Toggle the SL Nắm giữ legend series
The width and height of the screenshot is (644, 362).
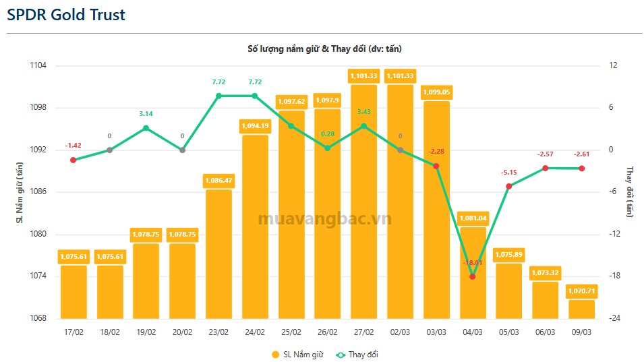click(296, 355)
